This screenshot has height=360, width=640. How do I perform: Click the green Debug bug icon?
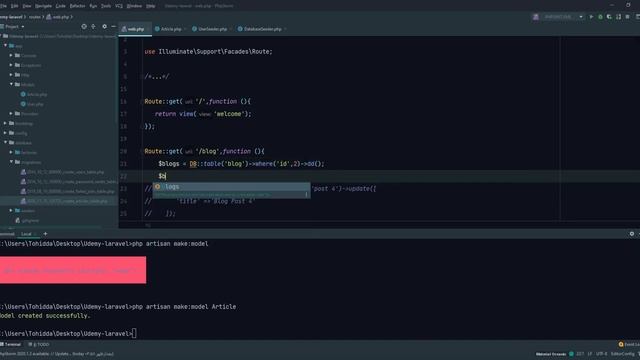click(x=600, y=17)
